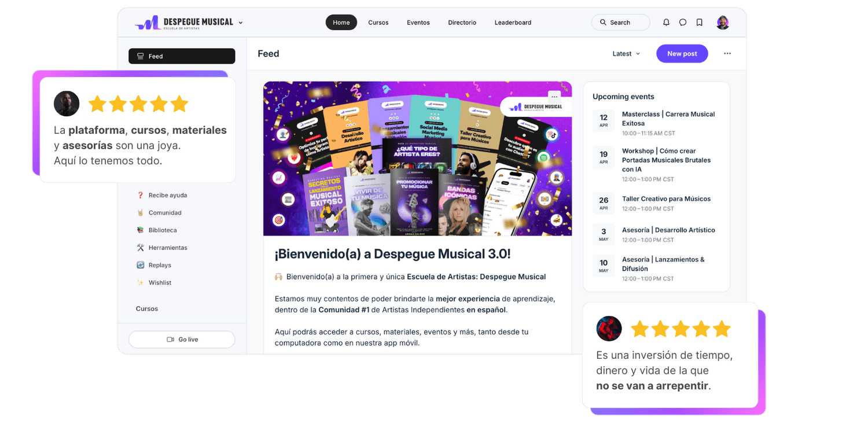Click the 26 APR date badge
868x423 pixels.
(x=604, y=204)
